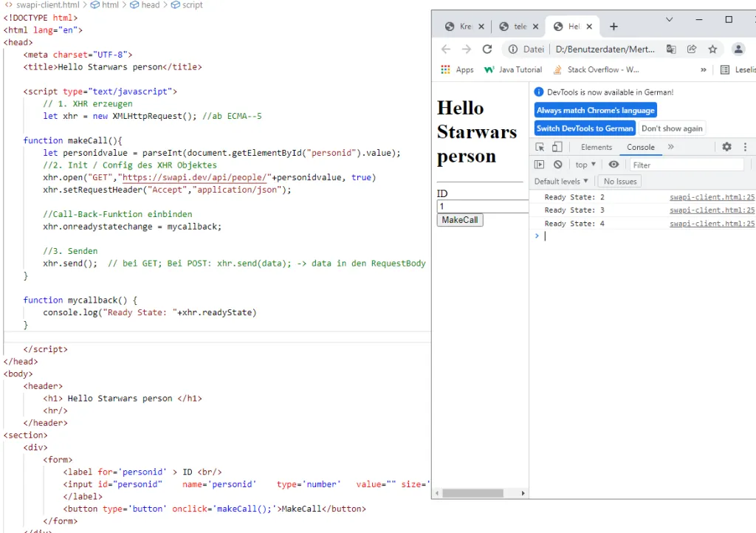Activate the inspect element picker in DevTools
Screen dimensions: 756x533
click(540, 147)
